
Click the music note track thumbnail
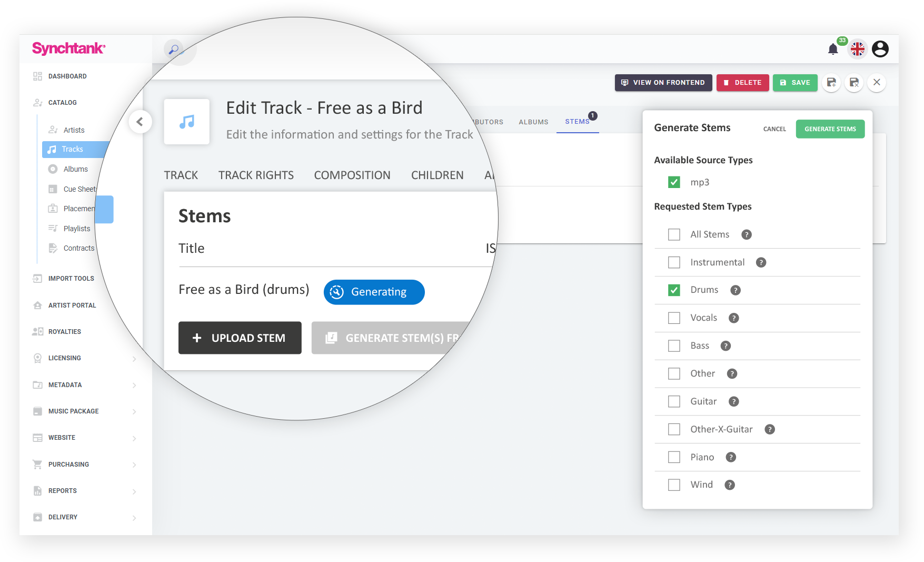(187, 122)
